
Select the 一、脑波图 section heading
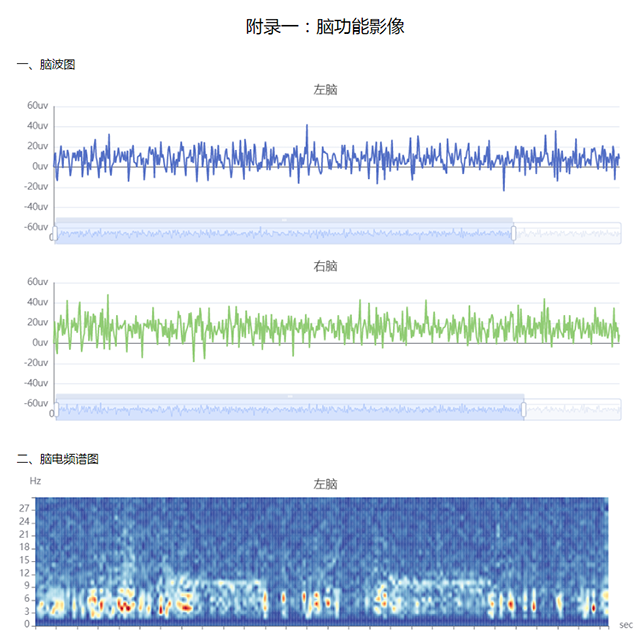[x=46, y=65]
